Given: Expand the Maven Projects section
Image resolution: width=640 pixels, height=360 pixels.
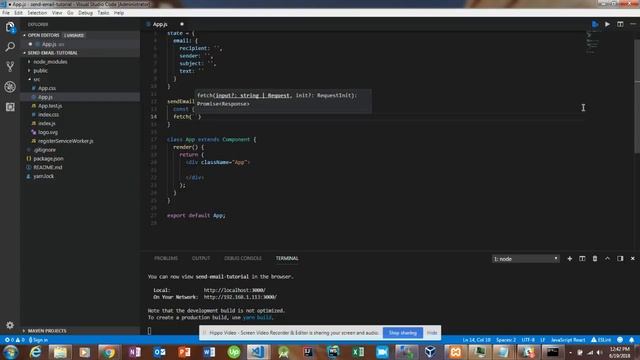Looking at the screenshot, I should tap(47, 331).
